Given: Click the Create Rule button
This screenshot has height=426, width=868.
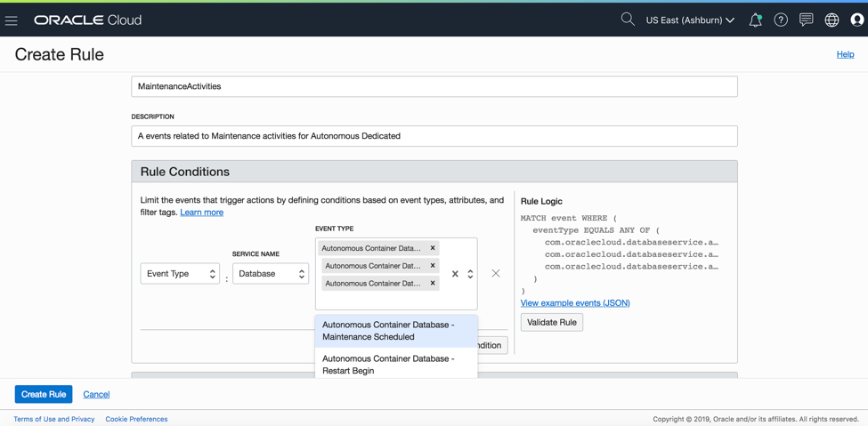Looking at the screenshot, I should pyautogui.click(x=44, y=394).
